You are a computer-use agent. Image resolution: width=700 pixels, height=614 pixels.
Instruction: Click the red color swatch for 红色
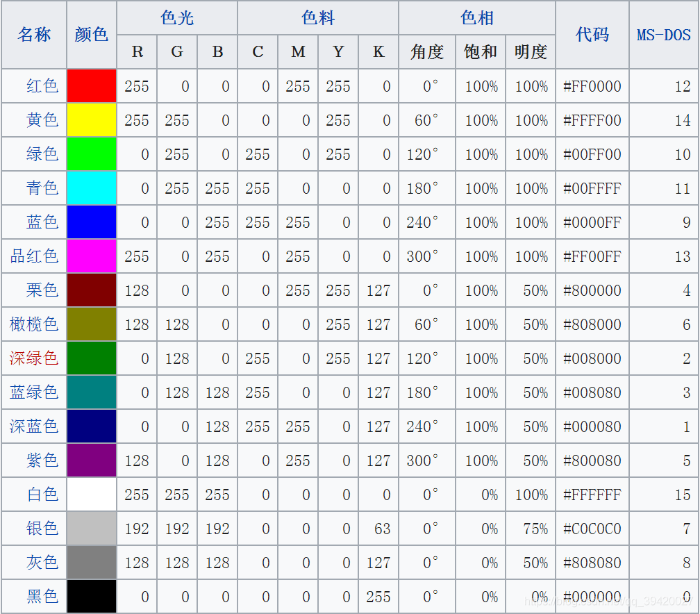tap(91, 86)
